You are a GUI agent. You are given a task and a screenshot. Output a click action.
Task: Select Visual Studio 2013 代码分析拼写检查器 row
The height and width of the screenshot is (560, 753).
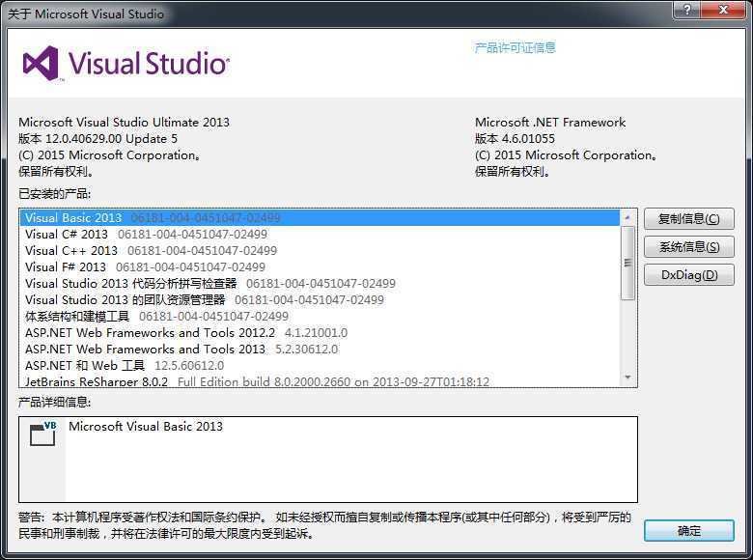click(320, 283)
